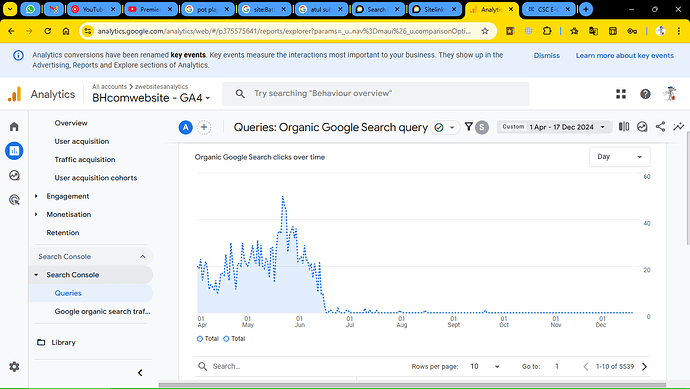
Task: Dismiss the key events banner
Action: click(547, 55)
